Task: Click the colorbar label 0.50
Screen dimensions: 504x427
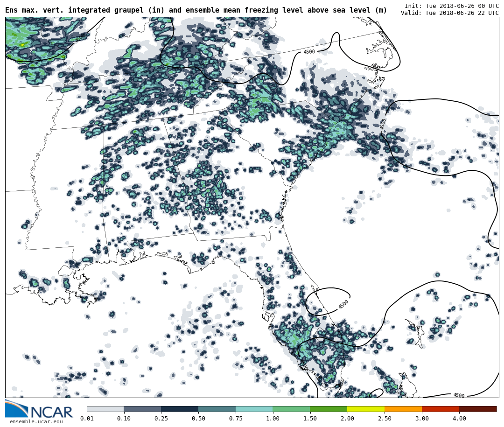Action: (199, 418)
